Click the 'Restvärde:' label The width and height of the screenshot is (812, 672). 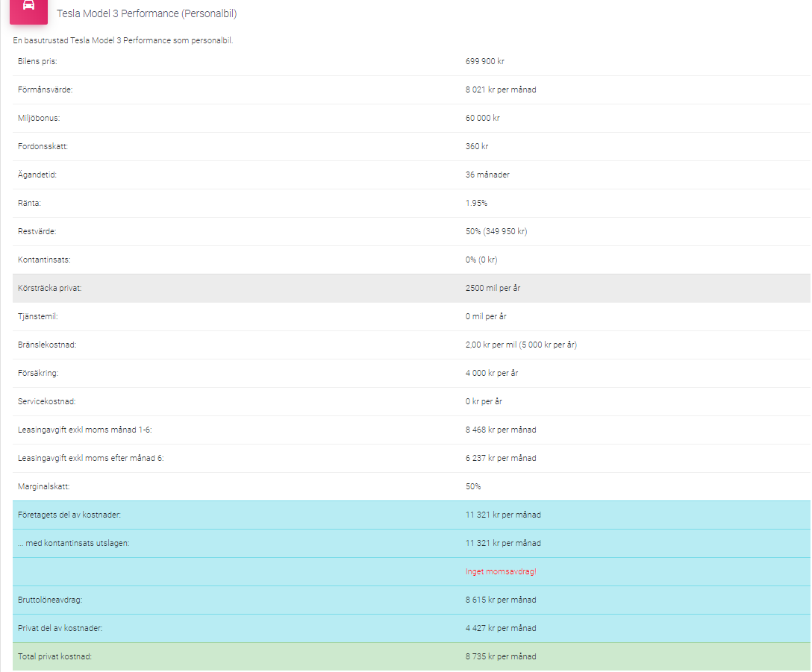(37, 231)
